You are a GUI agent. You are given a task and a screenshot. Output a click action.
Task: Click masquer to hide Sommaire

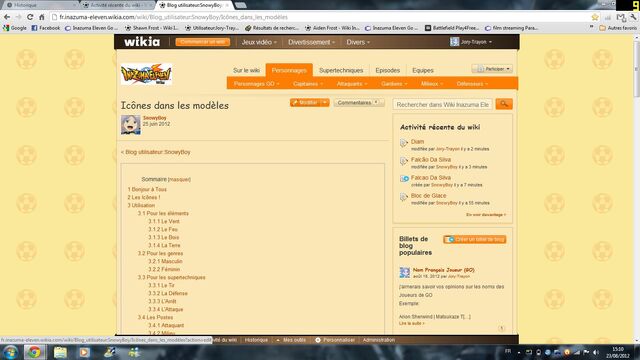pyautogui.click(x=179, y=180)
